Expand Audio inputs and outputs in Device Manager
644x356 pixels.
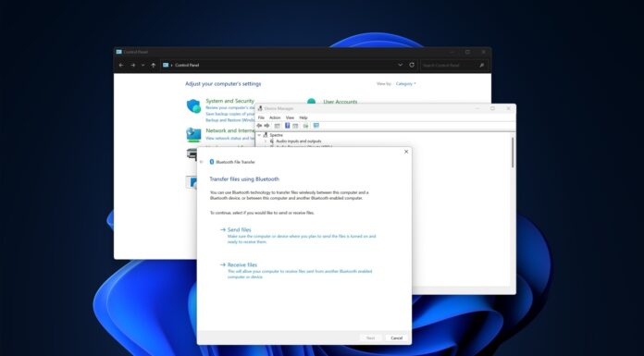pyautogui.click(x=266, y=141)
